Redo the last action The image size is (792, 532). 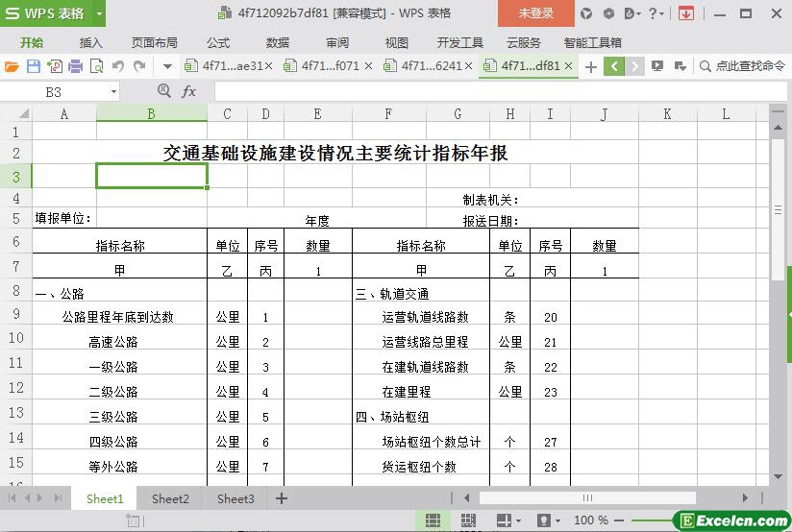[139, 66]
